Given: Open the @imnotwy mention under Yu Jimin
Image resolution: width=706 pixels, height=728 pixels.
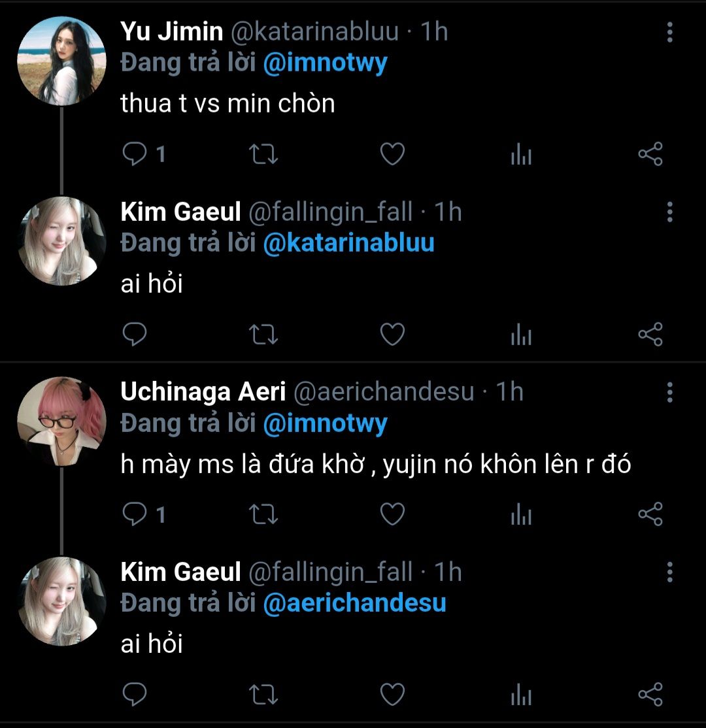Looking at the screenshot, I should [x=324, y=63].
